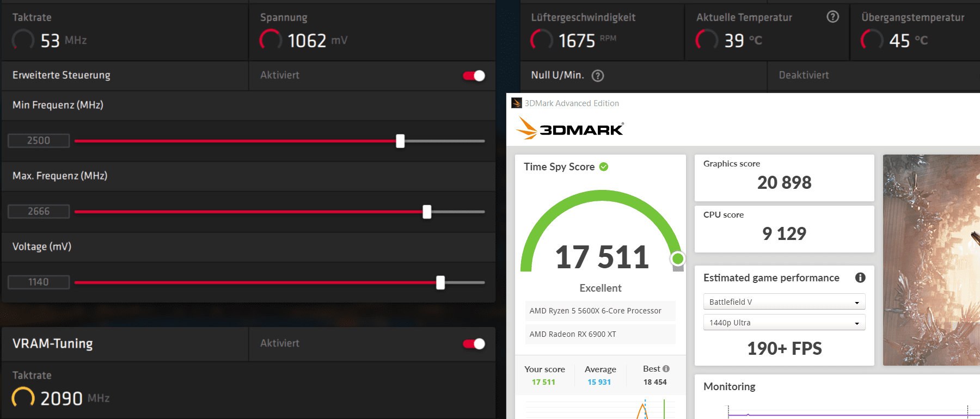The width and height of the screenshot is (980, 419).
Task: Click the Taktrate 53 MHz gauge icon
Action: [x=23, y=40]
